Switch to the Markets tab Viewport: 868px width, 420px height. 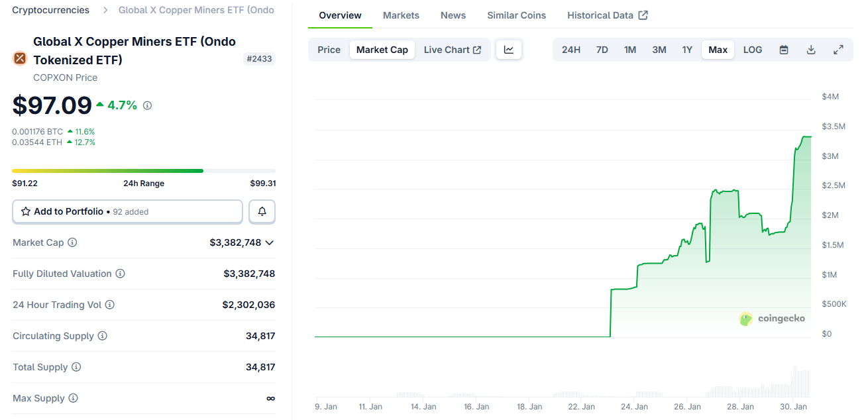coord(401,15)
